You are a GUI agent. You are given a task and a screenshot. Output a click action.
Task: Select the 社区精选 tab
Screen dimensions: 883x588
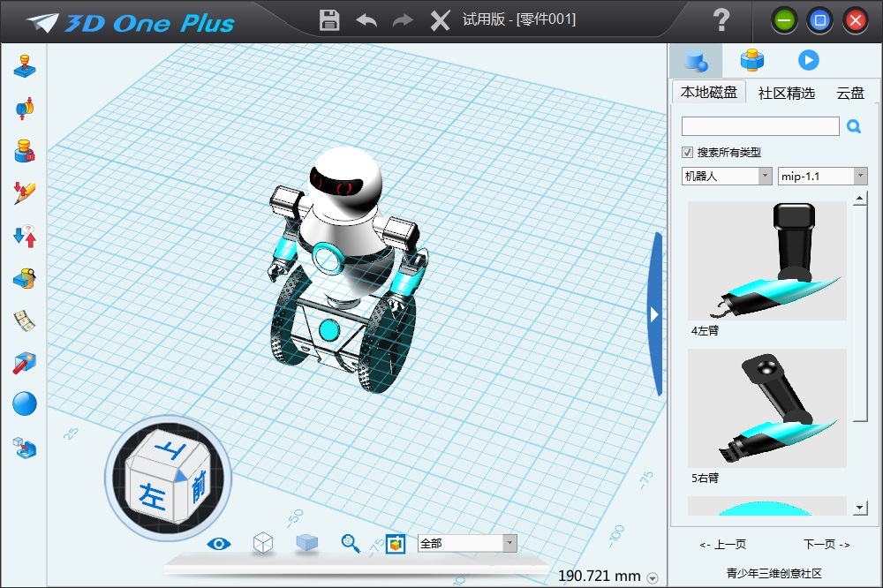coord(787,93)
